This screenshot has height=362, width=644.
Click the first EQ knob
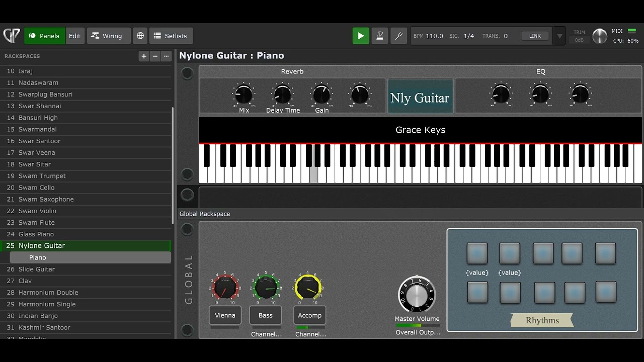tap(501, 94)
